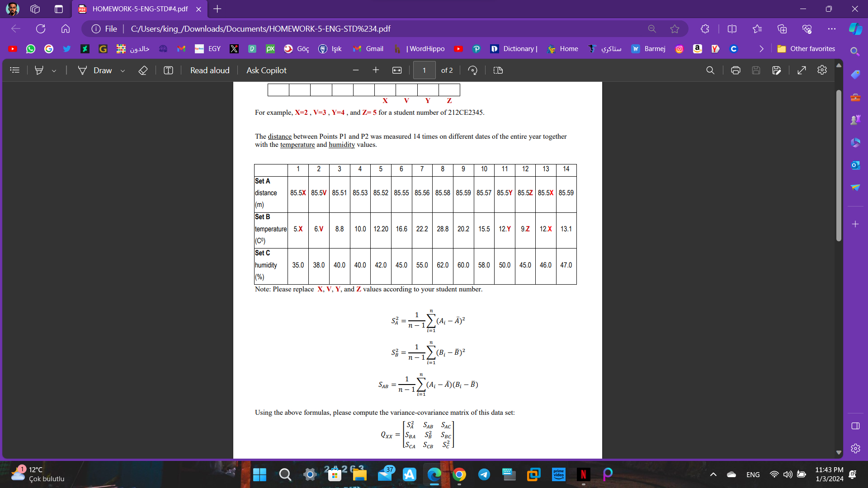This screenshot has width=868, height=488.
Task: Open the WordHippo bookmark
Action: coord(419,48)
